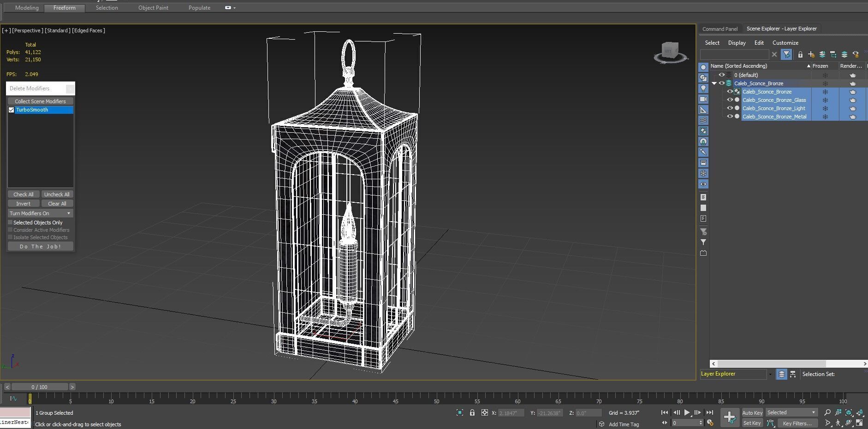Switch to Sort by Hierarchy mode icon

[x=793, y=374]
